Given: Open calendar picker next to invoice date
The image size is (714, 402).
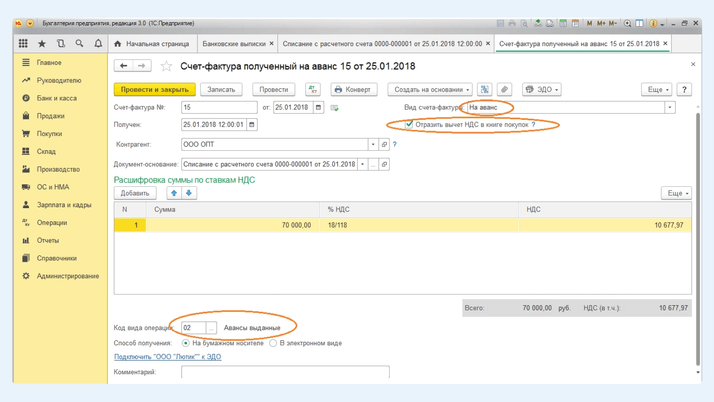Looking at the screenshot, I should point(318,107).
